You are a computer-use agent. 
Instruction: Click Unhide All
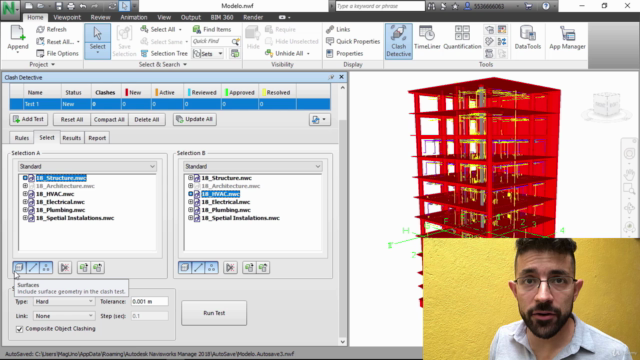click(x=288, y=53)
